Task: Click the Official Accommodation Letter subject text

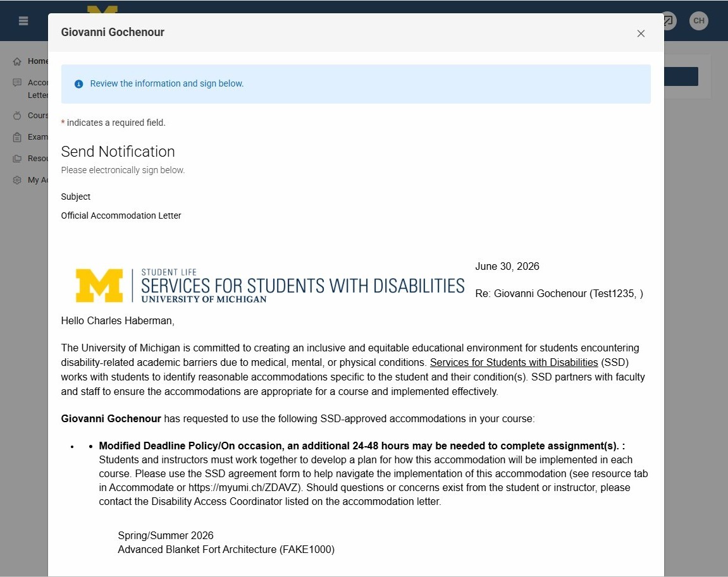Action: 121,216
